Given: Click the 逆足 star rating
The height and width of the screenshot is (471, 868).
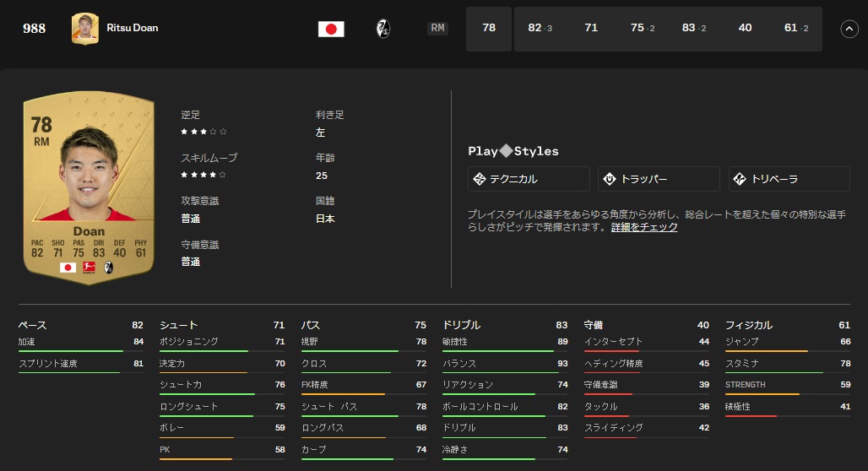Looking at the screenshot, I should pos(203,132).
